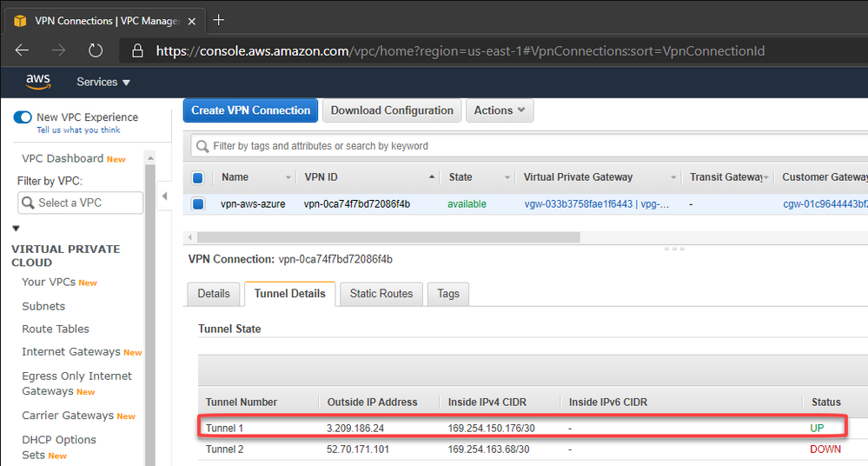This screenshot has width=868, height=466.
Task: Open a new browser tab with plus
Action: [x=219, y=21]
